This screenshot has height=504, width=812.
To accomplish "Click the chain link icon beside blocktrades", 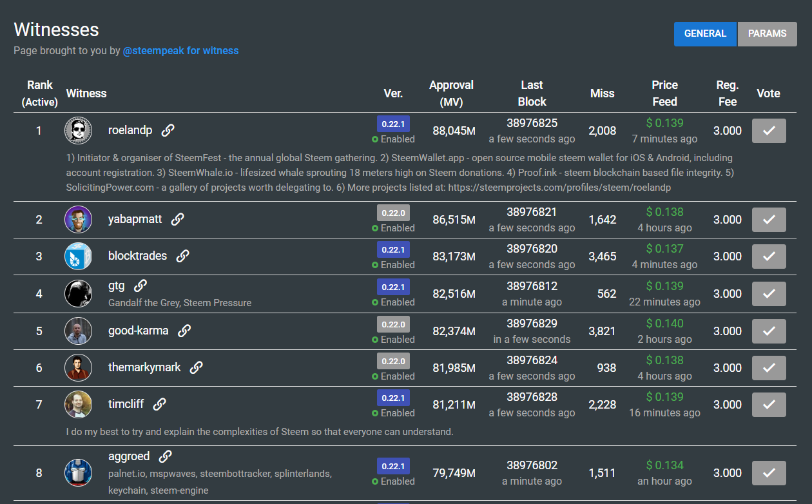I will click(x=183, y=256).
